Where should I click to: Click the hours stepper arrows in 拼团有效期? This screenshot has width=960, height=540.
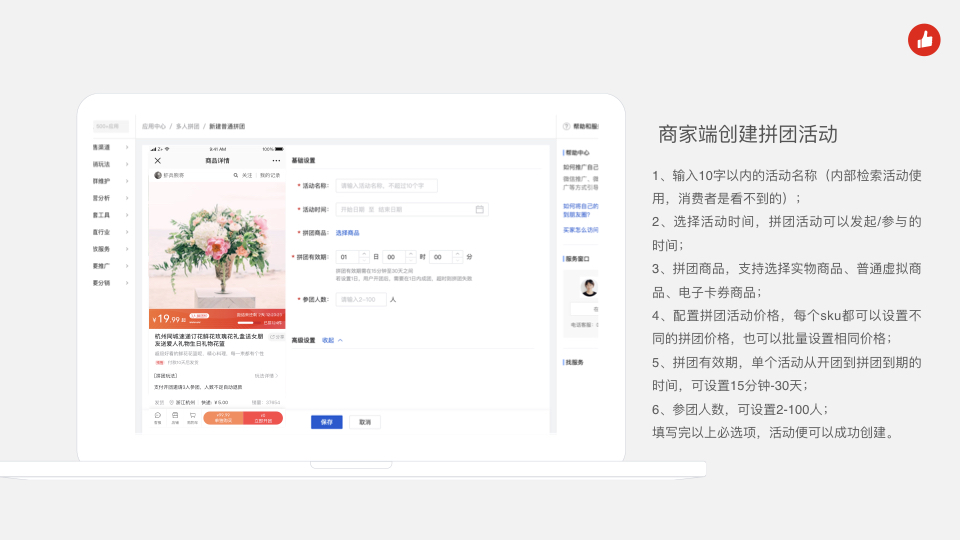(411, 257)
